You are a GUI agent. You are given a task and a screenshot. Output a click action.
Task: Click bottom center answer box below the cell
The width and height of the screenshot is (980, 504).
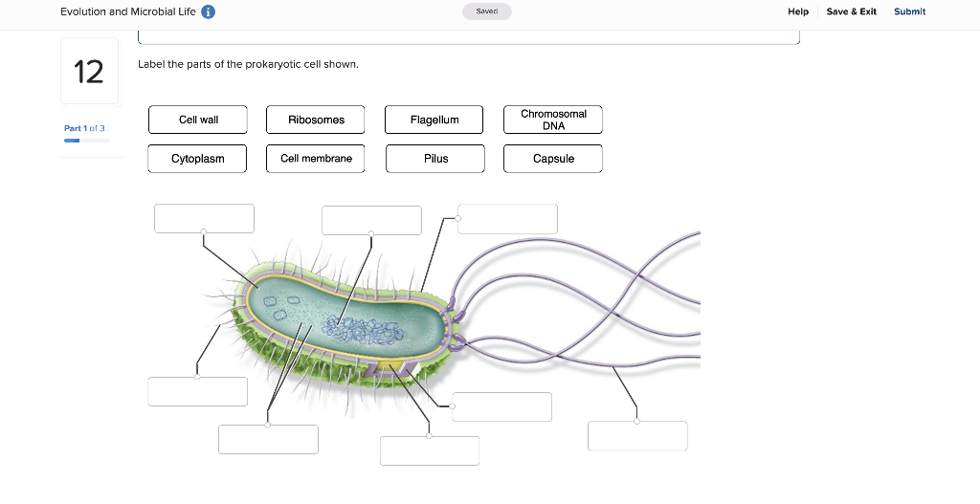click(x=430, y=450)
